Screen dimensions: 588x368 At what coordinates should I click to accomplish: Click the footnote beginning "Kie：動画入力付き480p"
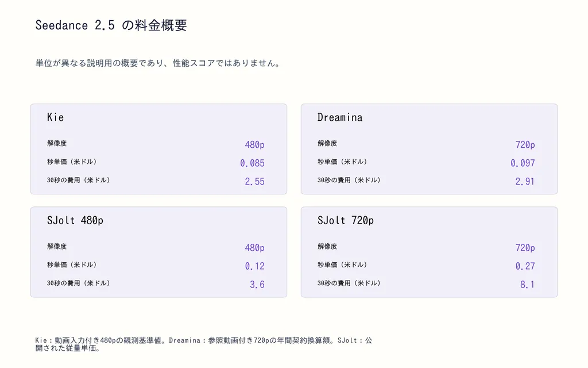pyautogui.click(x=204, y=344)
